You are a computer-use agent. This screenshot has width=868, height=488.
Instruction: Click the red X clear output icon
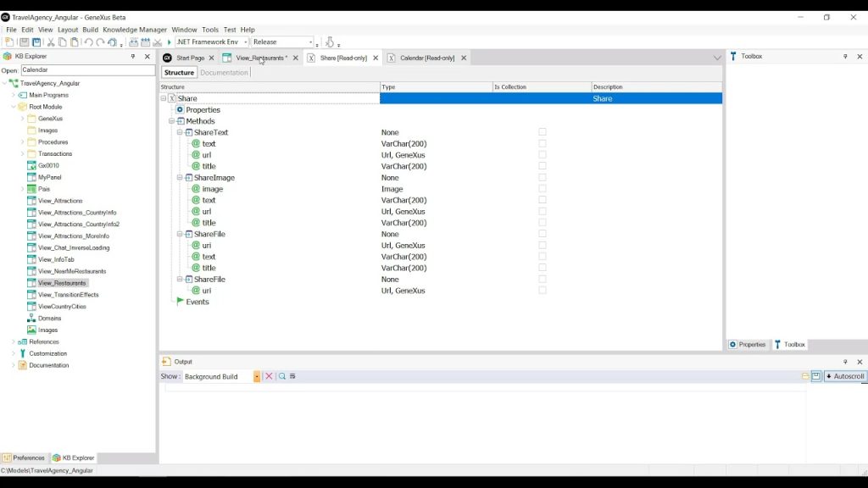tap(270, 376)
